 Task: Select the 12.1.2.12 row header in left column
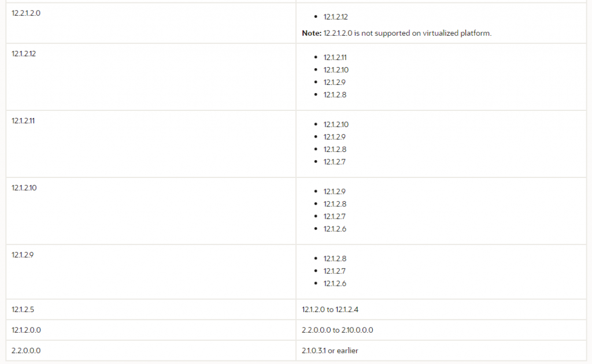[24, 54]
